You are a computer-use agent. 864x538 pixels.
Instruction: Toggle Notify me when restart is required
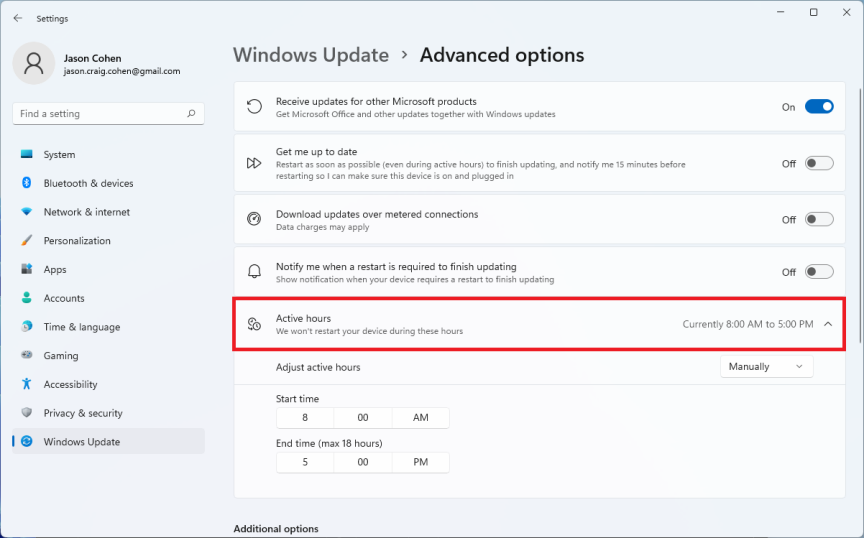click(x=818, y=272)
